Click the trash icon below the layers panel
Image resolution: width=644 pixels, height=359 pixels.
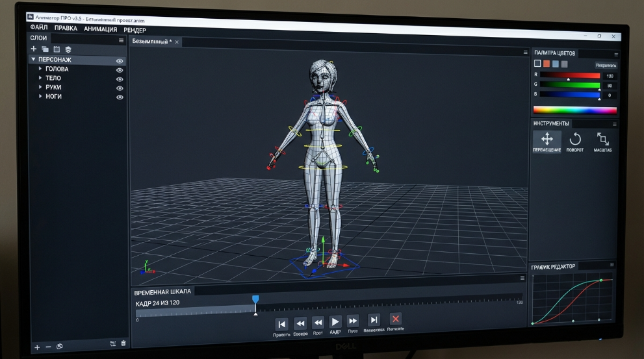click(x=123, y=343)
